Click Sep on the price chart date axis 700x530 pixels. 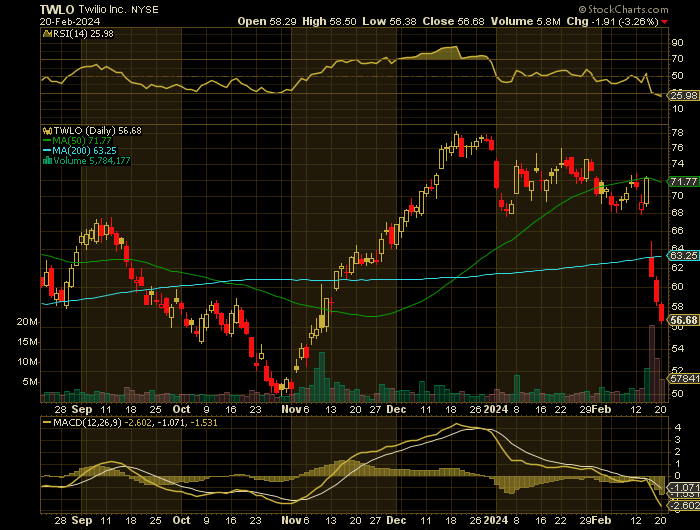click(x=82, y=409)
